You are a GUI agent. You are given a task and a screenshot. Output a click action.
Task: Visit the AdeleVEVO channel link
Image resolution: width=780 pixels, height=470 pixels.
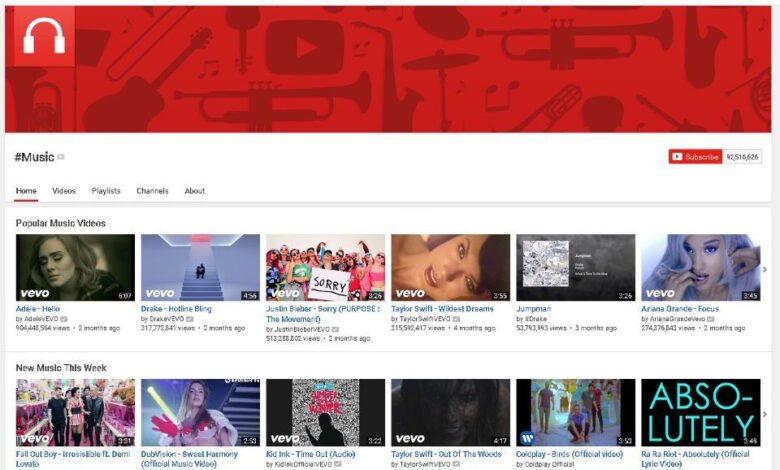coord(41,319)
